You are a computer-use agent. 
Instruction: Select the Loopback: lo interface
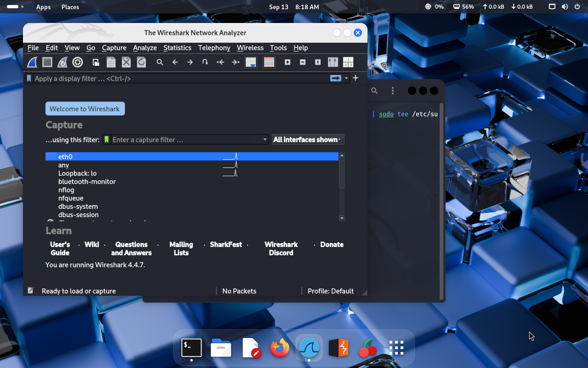[192, 173]
